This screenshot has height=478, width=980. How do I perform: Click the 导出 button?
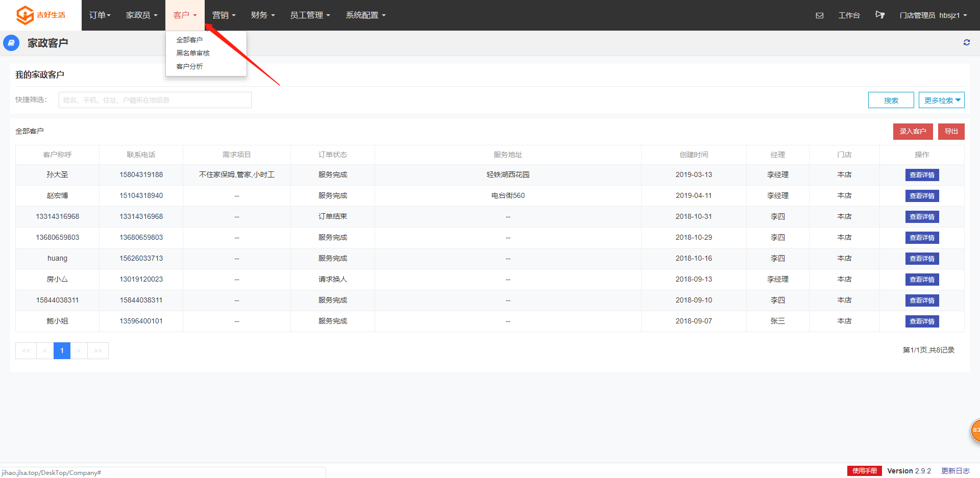click(x=951, y=131)
